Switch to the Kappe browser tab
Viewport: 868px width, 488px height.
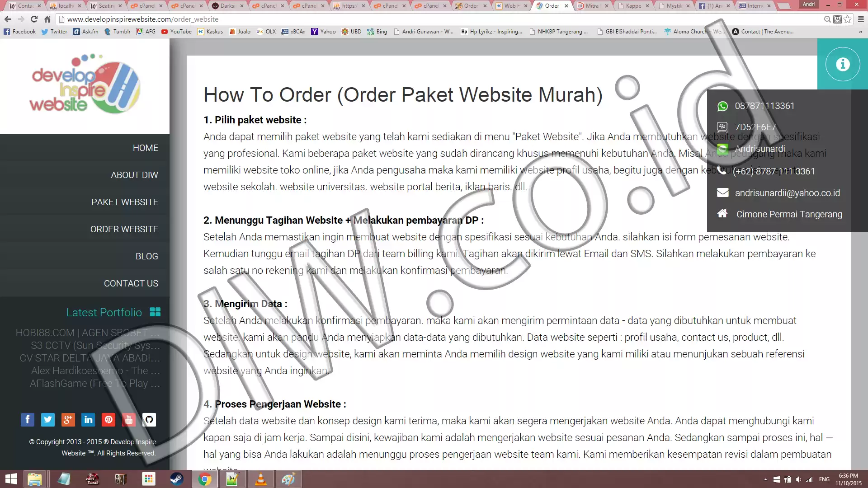point(633,6)
